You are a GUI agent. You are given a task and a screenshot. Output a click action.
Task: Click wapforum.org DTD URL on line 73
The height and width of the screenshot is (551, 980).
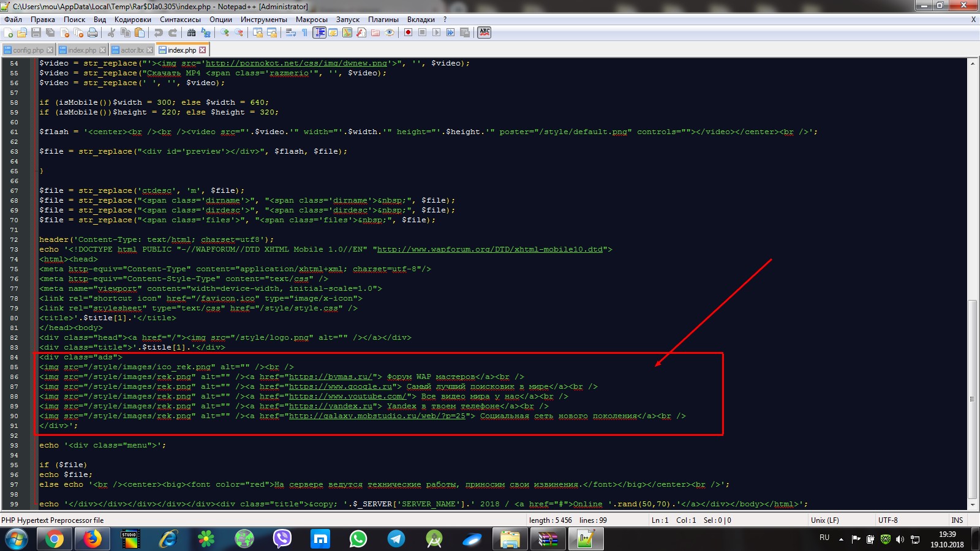click(x=490, y=250)
